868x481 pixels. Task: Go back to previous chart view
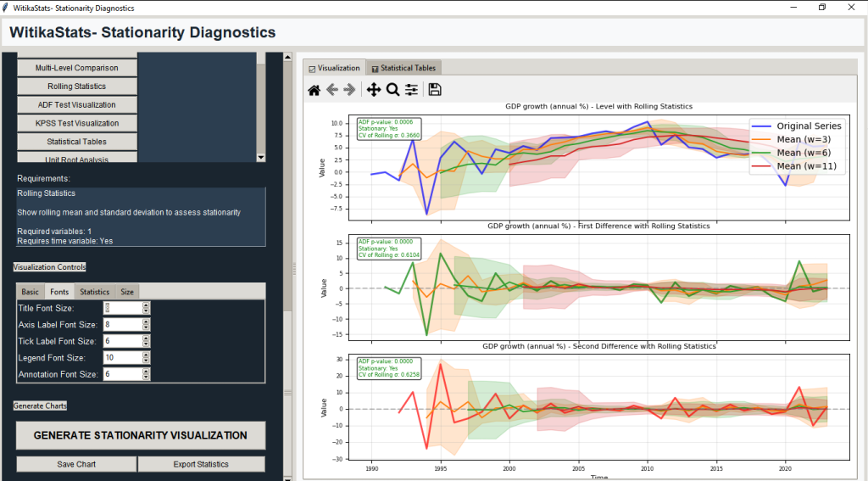[x=332, y=90]
